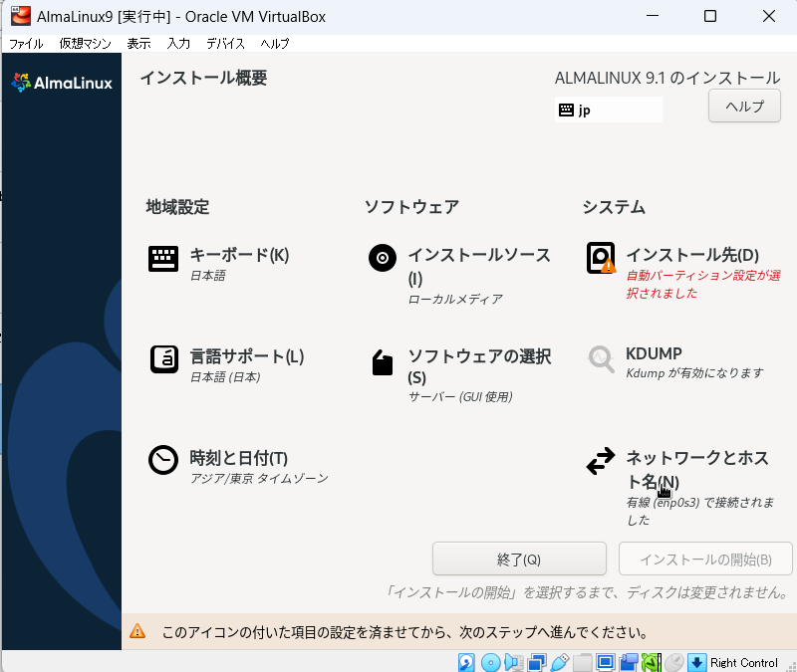Click the Right Control host key label
797x672 pixels.
pyautogui.click(x=743, y=663)
